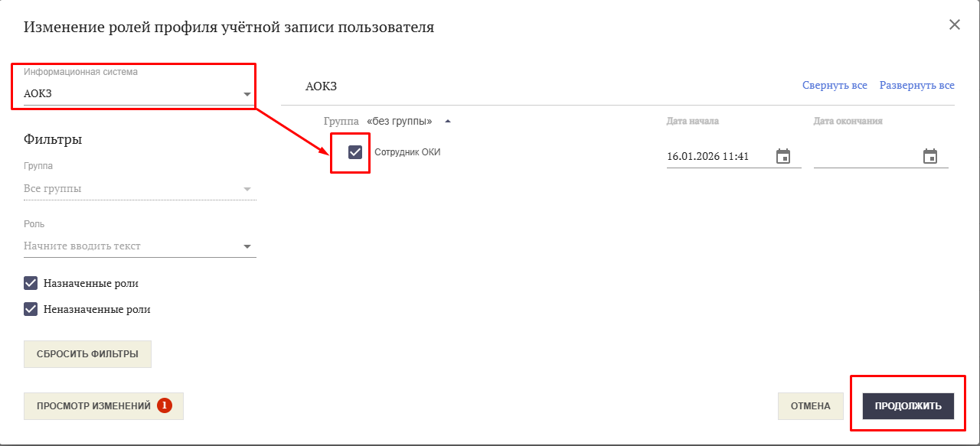This screenshot has width=980, height=446.
Task: Open the start date calendar picker
Action: click(783, 157)
